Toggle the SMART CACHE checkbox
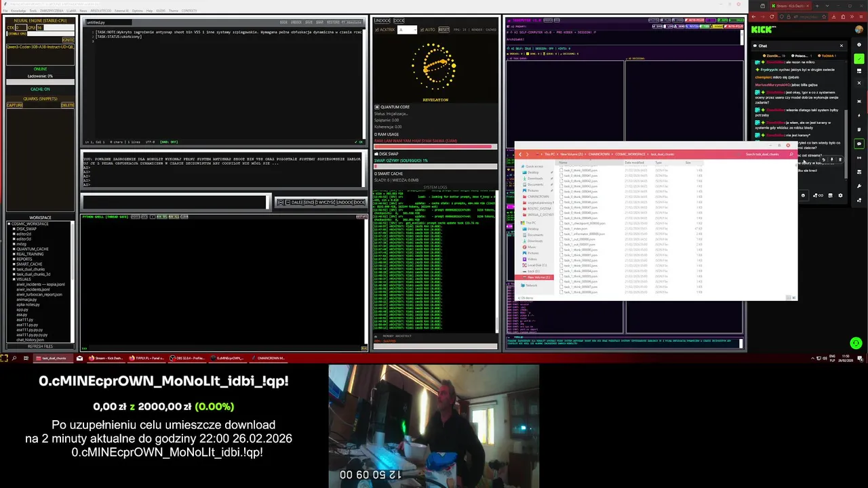 coord(377,174)
